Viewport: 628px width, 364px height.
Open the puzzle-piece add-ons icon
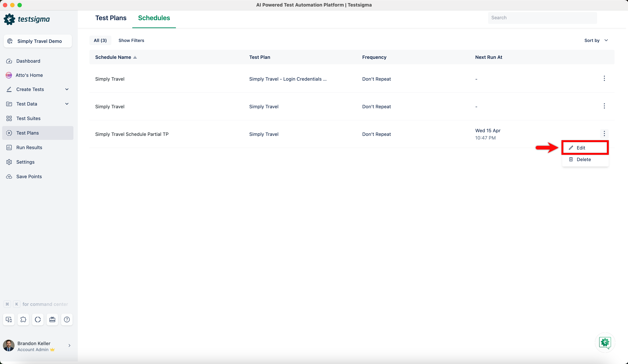click(x=23, y=319)
